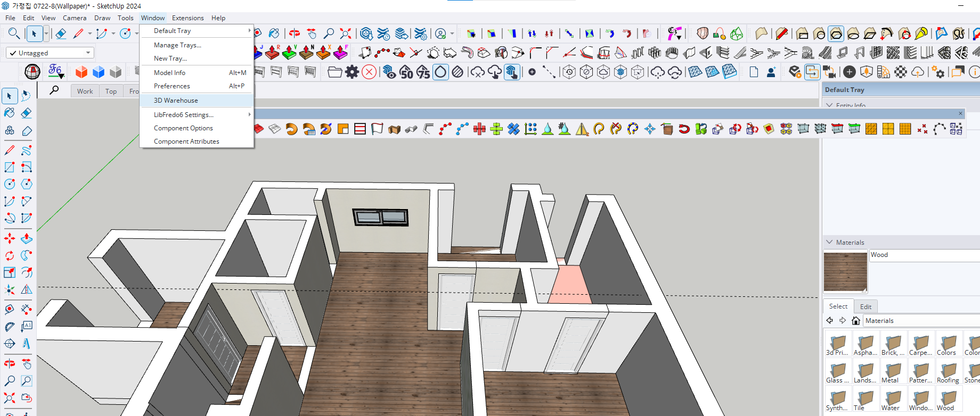This screenshot has width=980, height=416.
Task: Select the Make Component tool in left toolbar
Action: (10, 130)
